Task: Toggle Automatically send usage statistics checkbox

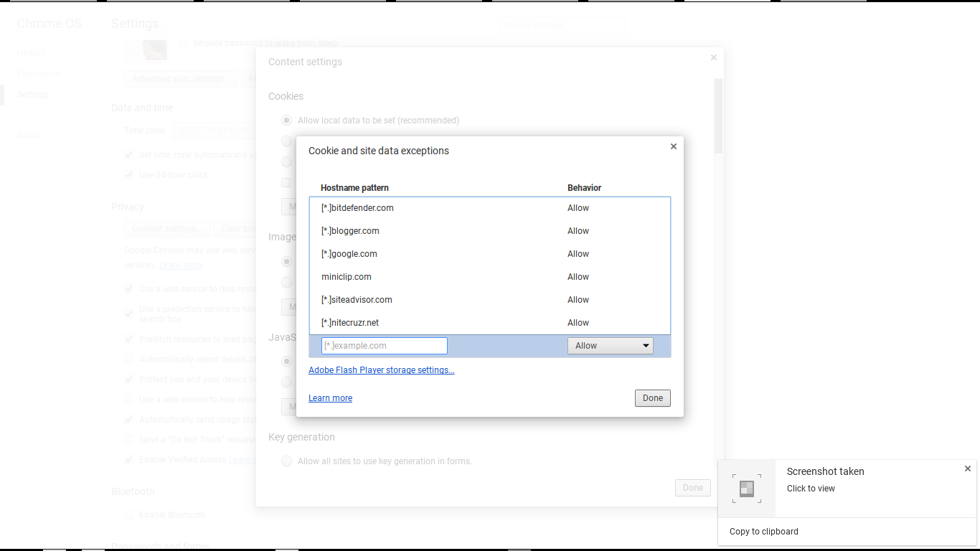Action: 129,420
